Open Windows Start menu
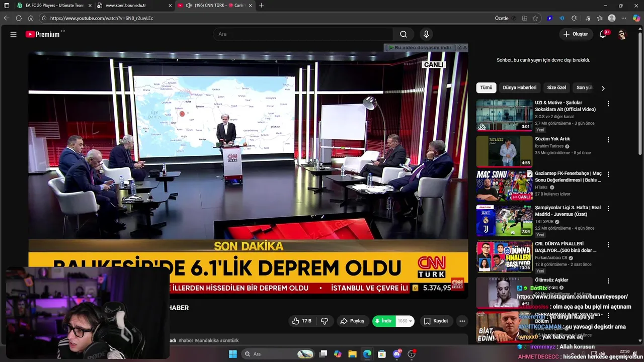 [x=233, y=354]
